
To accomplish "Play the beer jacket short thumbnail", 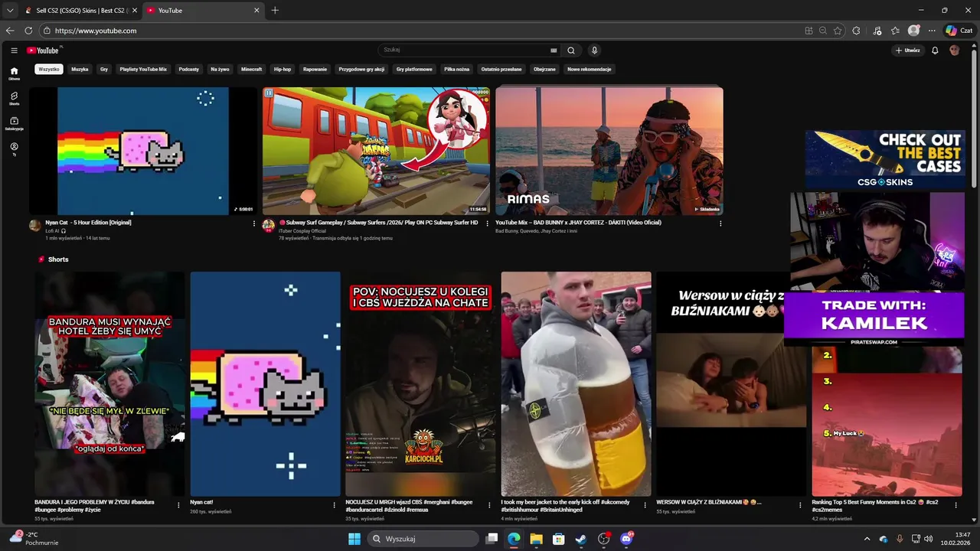I will tap(576, 384).
